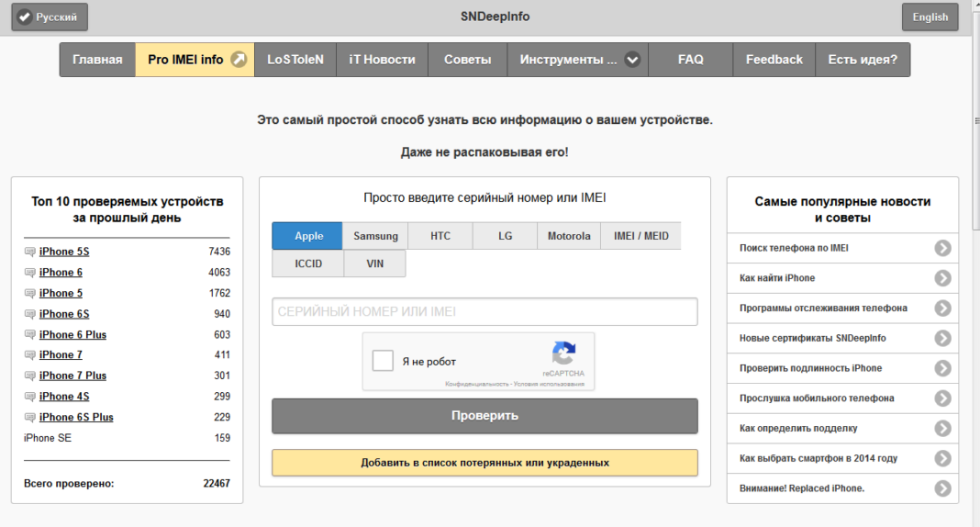The height and width of the screenshot is (527, 980).
Task: Open the iPhone 6S Plus link
Action: pos(76,417)
